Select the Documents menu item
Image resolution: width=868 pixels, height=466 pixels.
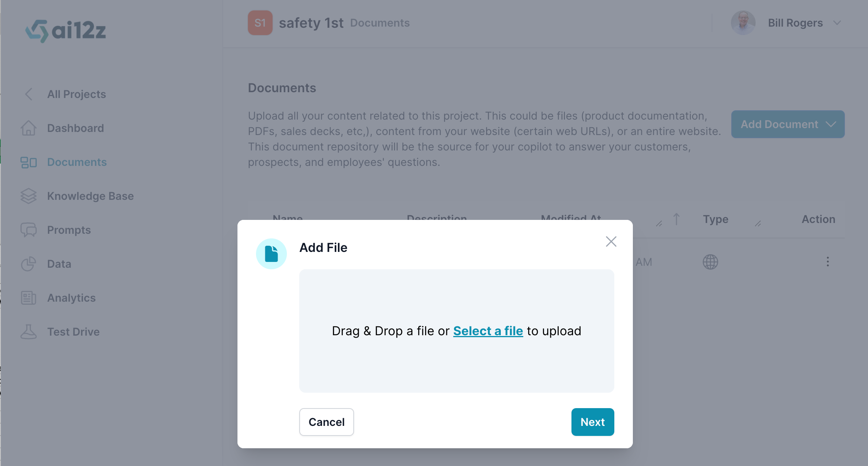pyautogui.click(x=76, y=162)
